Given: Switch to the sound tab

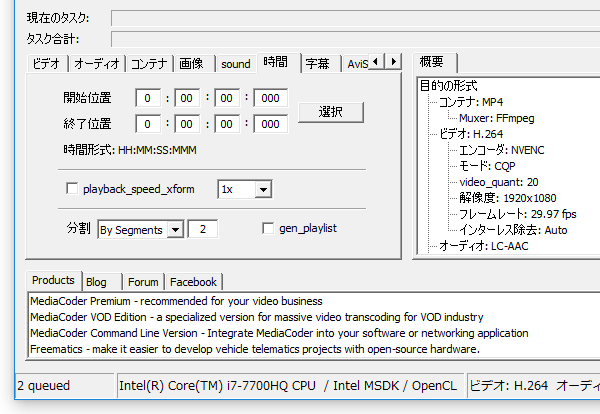Looking at the screenshot, I should [x=236, y=64].
